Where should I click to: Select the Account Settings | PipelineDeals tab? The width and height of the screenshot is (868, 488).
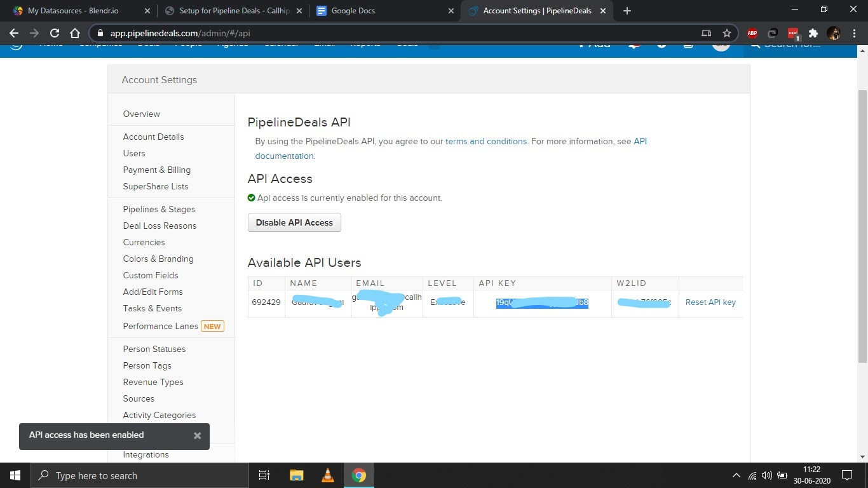(x=536, y=11)
